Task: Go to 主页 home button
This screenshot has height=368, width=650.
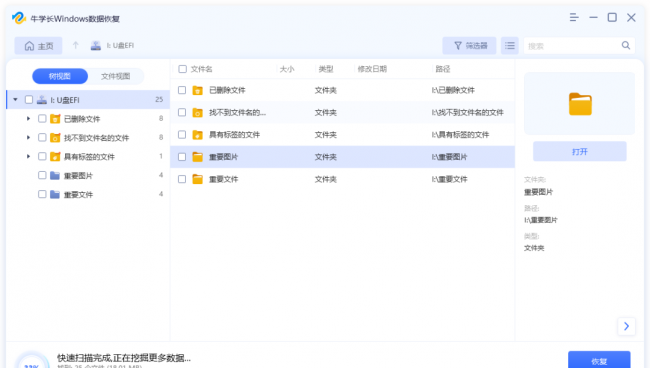Action: point(39,46)
